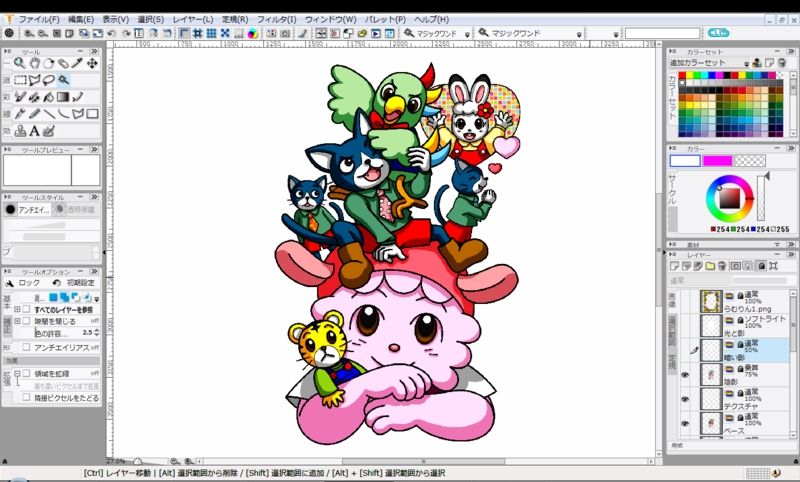Expand 隙間を閉じる tree node
The image size is (800, 482).
pyautogui.click(x=17, y=321)
